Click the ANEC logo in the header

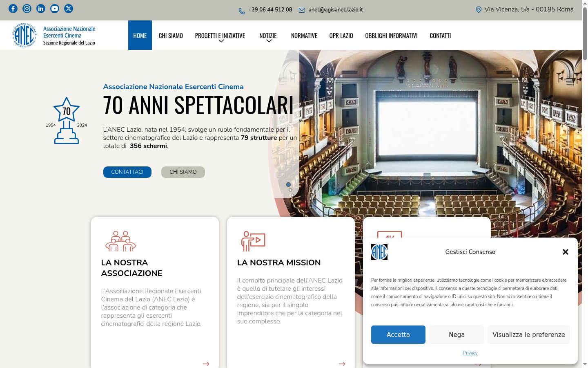tap(53, 35)
